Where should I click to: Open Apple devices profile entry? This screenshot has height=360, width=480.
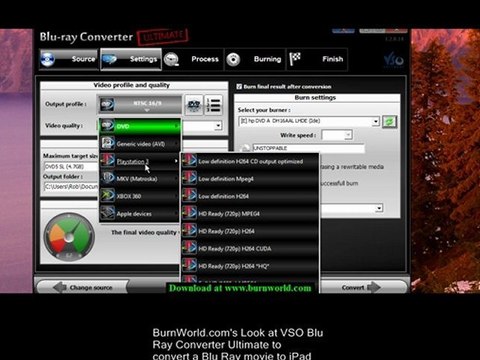click(140, 214)
